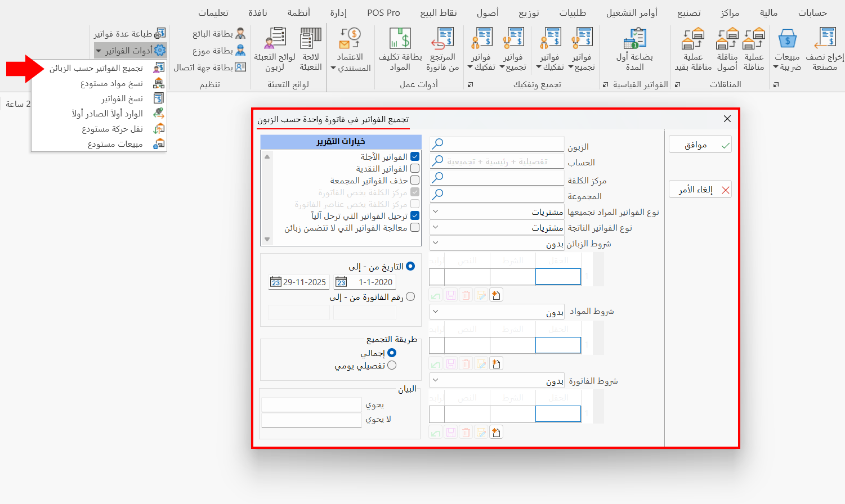The width and height of the screenshot is (845, 504).
Task: افتح قائمة أدوات الفواتير المنسدلة
Action: 130,50
